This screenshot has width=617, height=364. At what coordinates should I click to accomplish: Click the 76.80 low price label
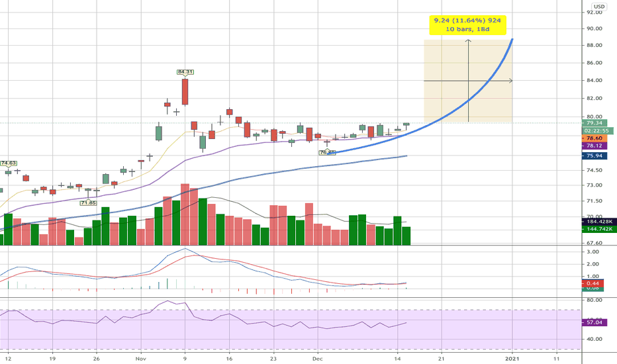click(328, 152)
